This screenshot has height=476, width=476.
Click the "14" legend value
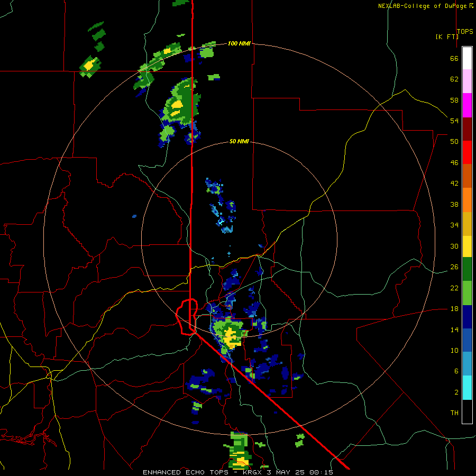click(x=454, y=329)
